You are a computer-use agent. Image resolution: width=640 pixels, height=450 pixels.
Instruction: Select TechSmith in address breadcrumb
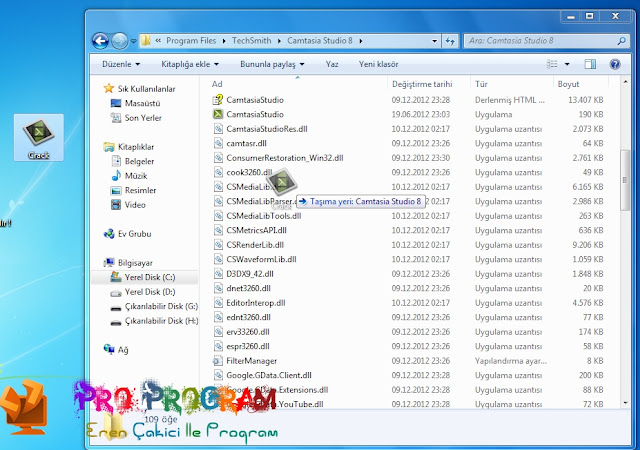[251, 41]
